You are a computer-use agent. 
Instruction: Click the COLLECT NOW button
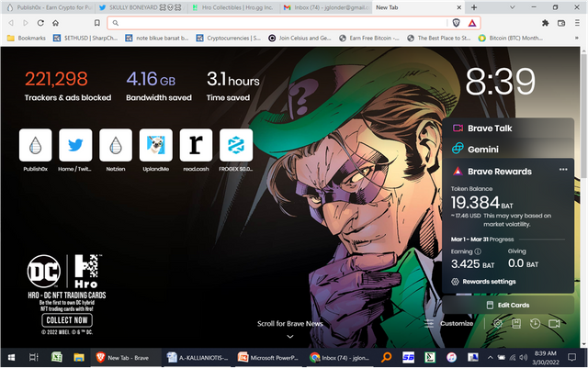click(67, 320)
